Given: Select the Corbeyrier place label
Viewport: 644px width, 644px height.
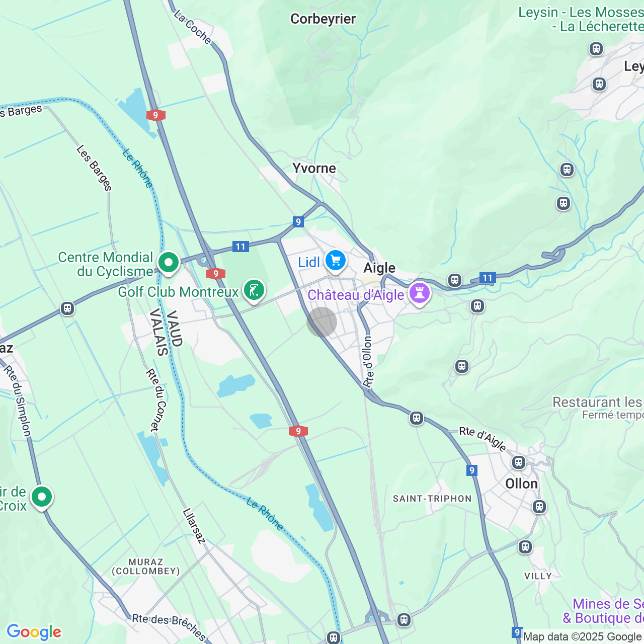Looking at the screenshot, I should 323,19.
